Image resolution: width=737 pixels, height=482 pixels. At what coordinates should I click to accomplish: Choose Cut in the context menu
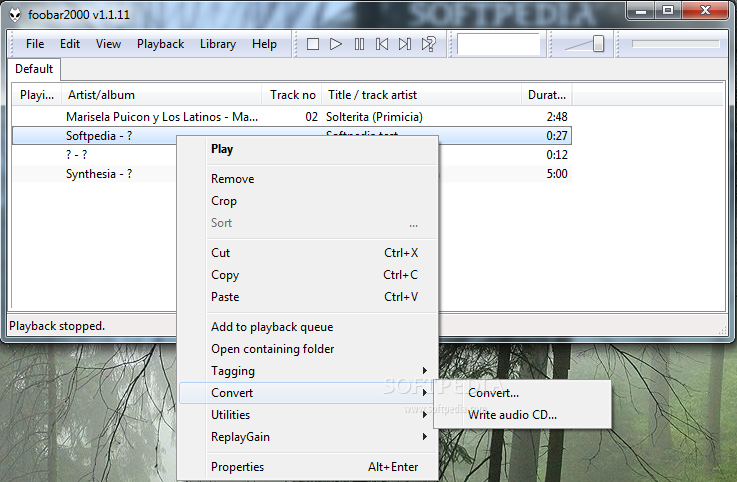click(308, 253)
